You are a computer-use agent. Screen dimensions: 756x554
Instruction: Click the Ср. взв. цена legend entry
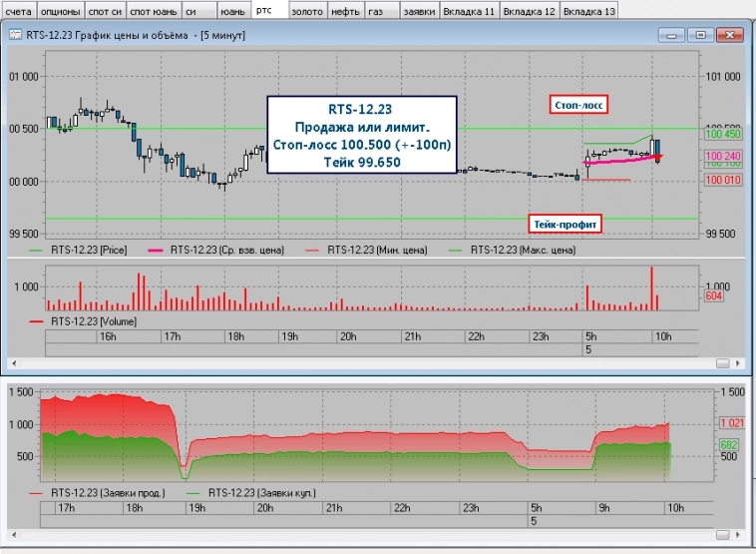click(x=229, y=250)
